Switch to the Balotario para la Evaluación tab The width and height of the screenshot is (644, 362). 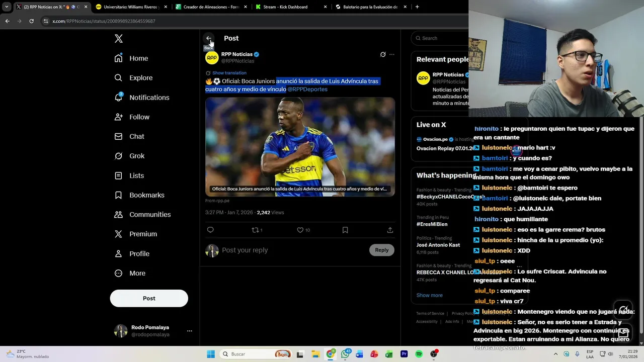coord(370,7)
